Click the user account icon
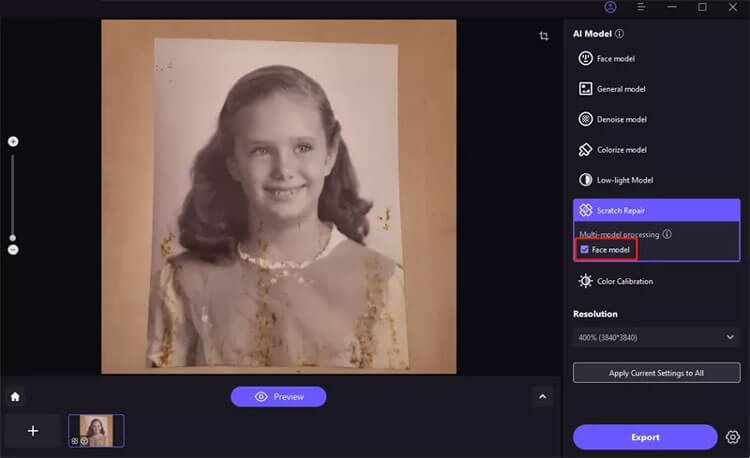Image resolution: width=750 pixels, height=458 pixels. click(639, 7)
